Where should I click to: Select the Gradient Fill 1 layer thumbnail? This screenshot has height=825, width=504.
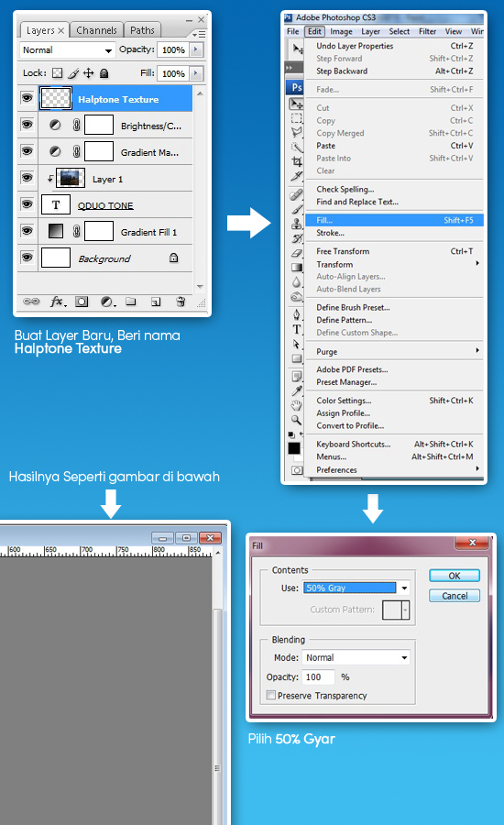55,231
